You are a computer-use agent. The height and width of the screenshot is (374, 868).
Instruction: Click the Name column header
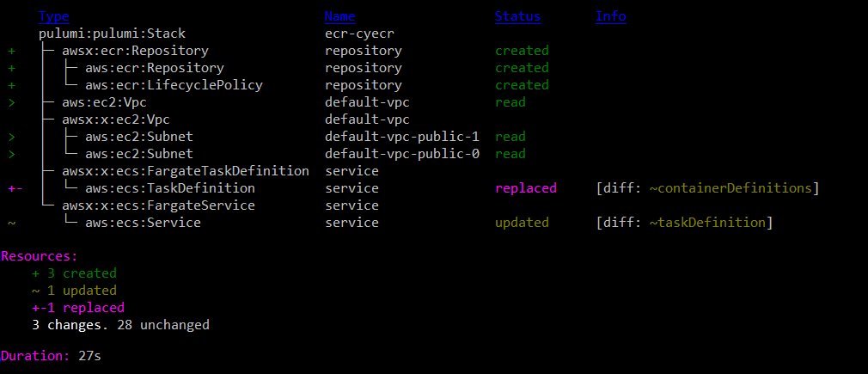point(339,16)
